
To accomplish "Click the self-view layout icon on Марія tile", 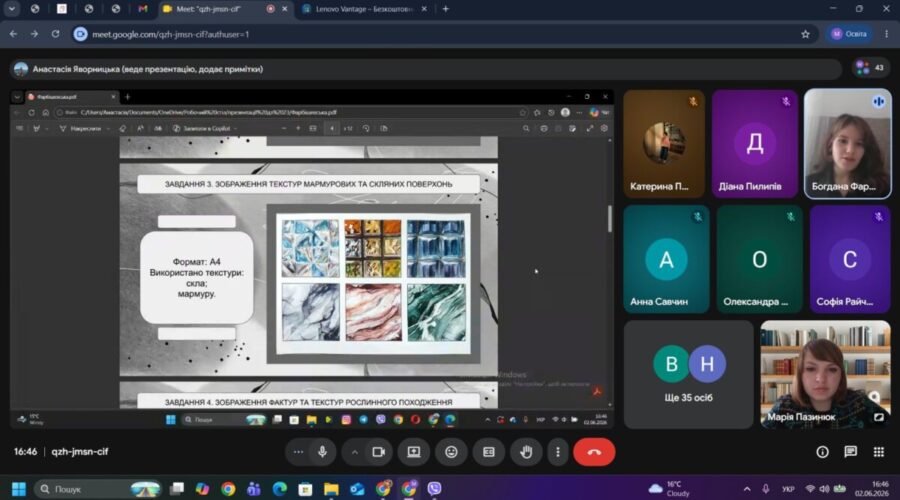I will [x=878, y=417].
